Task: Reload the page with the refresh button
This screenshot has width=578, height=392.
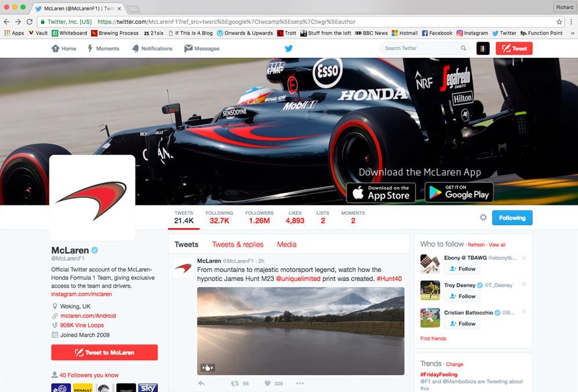Action: click(x=31, y=21)
